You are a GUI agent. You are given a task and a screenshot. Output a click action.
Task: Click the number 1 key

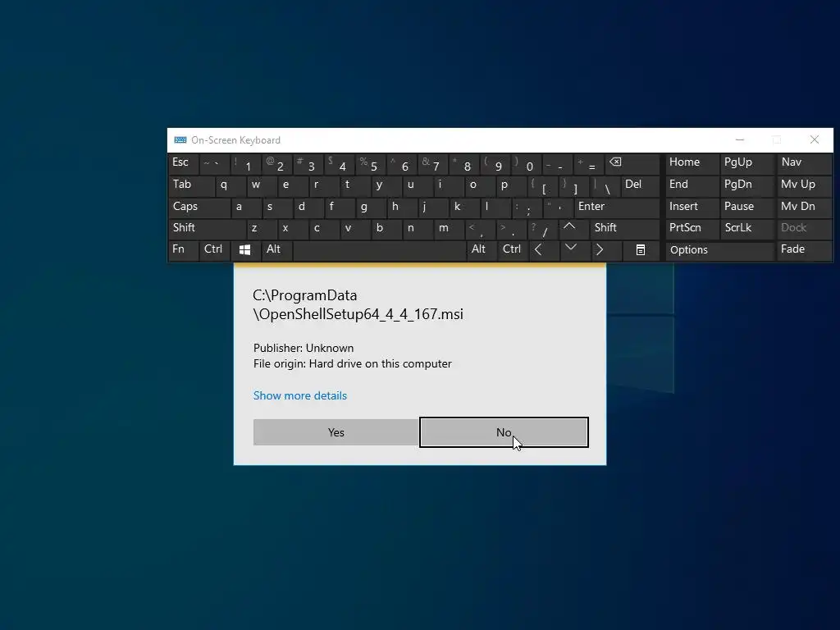pyautogui.click(x=245, y=163)
